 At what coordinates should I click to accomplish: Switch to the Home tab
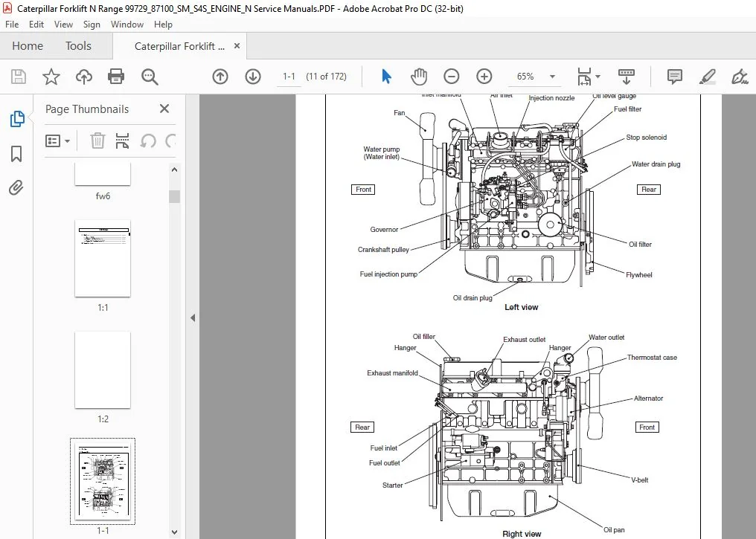(28, 46)
